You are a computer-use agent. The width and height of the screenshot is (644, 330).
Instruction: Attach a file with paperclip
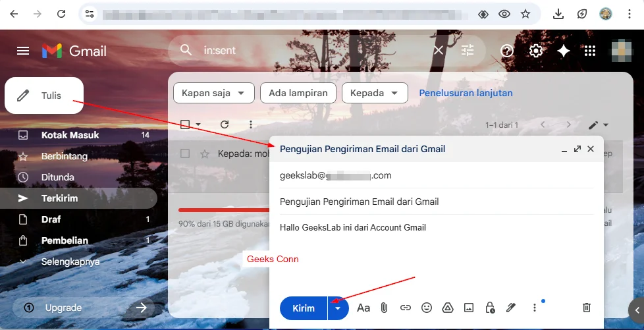(384, 308)
